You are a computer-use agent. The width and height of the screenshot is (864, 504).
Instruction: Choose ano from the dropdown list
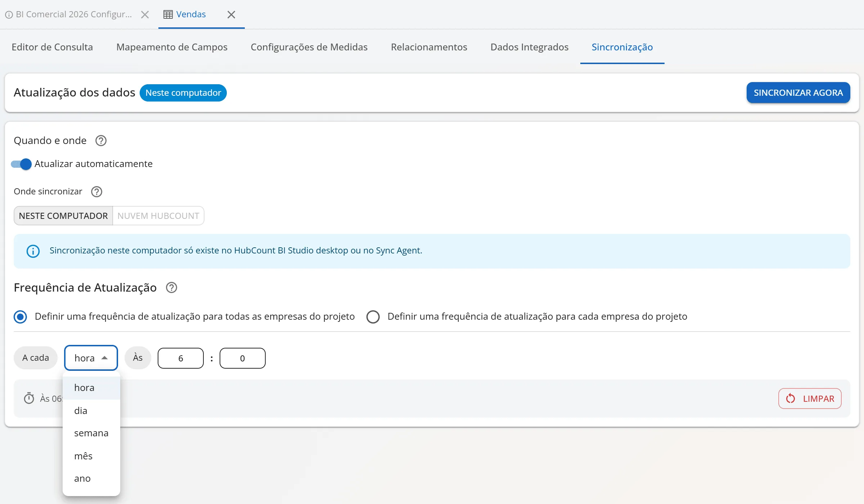(91, 478)
